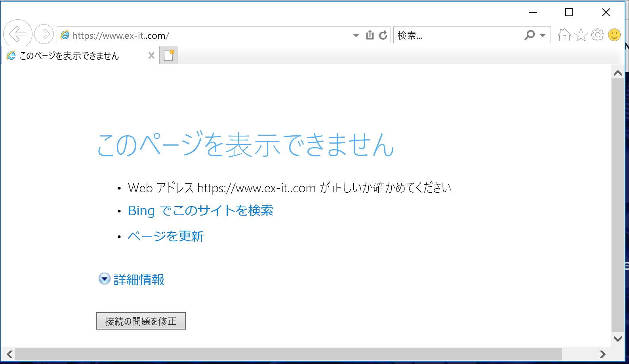
Task: Click the smiley feedback icon
Action: (614, 35)
